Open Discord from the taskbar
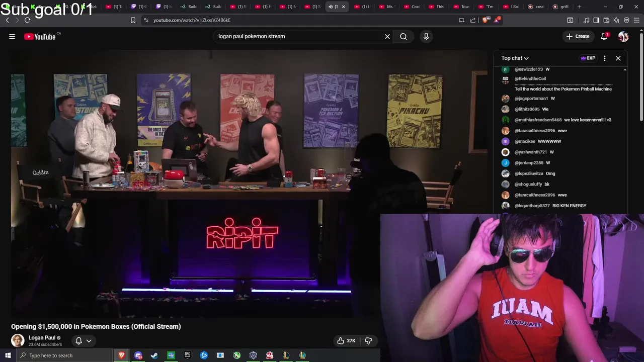This screenshot has height=362, width=644. tap(138, 355)
